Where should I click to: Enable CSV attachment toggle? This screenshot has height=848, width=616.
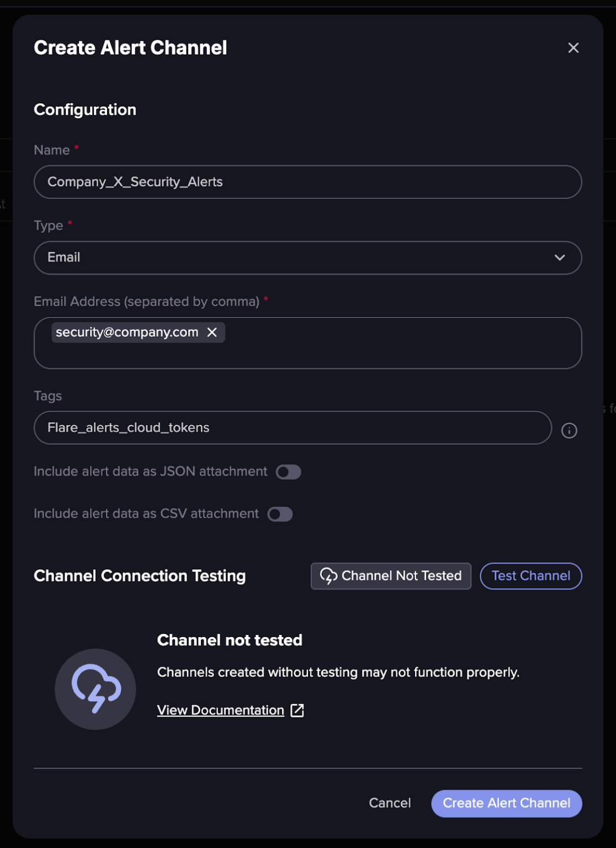tap(280, 514)
